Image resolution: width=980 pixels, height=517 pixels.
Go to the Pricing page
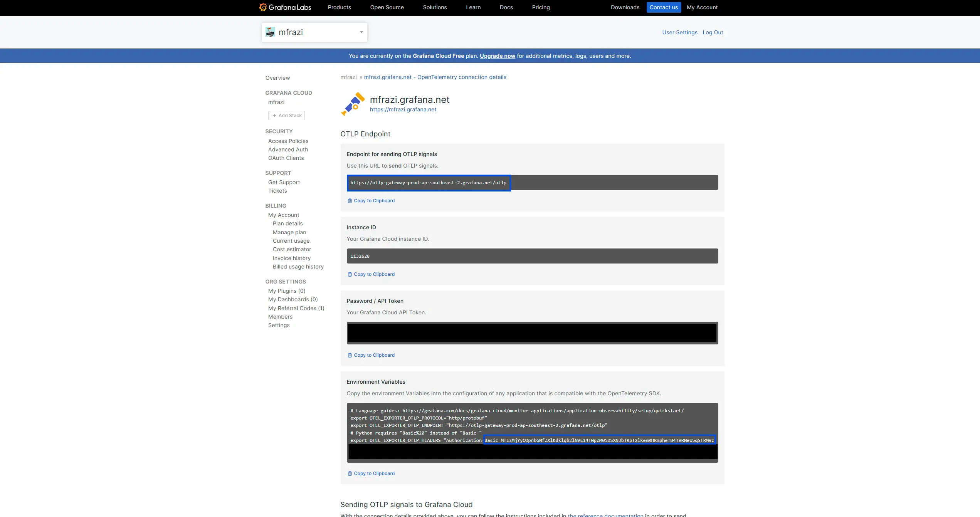[541, 7]
